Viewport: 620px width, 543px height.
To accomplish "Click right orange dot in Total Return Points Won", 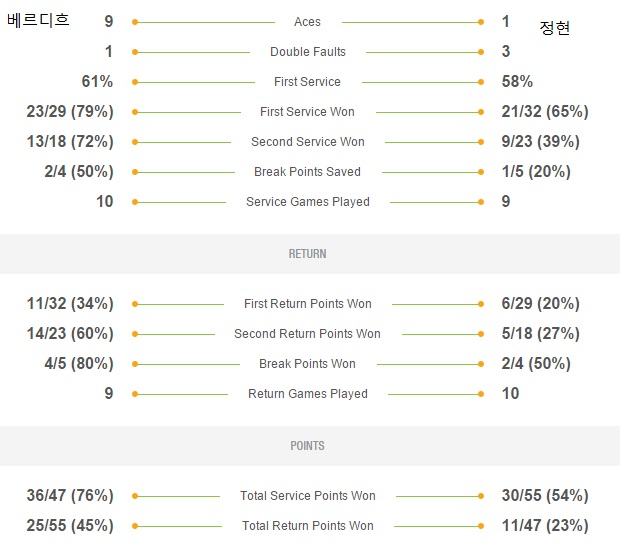I will click(x=481, y=526).
